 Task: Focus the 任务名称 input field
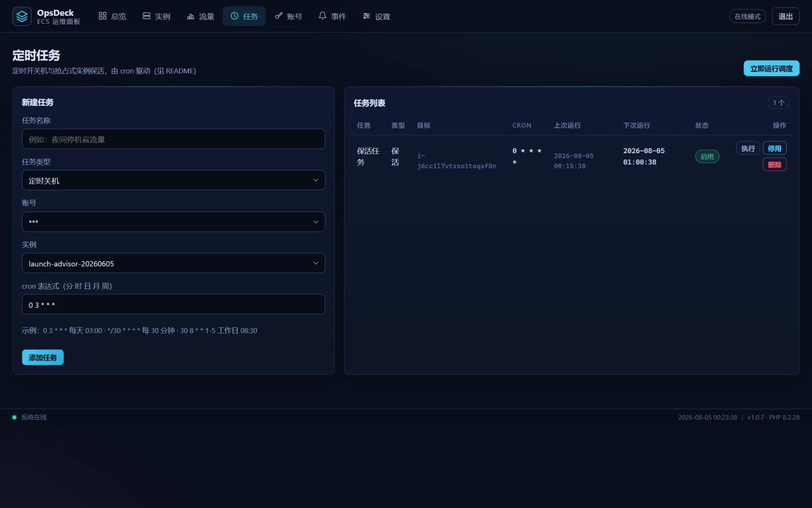pyautogui.click(x=173, y=139)
